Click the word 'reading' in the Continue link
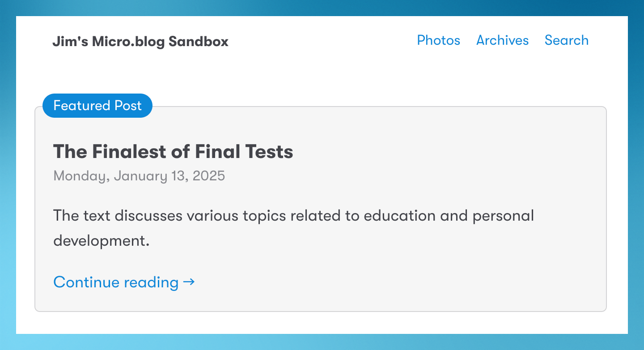Image resolution: width=644 pixels, height=350 pixels. 151,282
